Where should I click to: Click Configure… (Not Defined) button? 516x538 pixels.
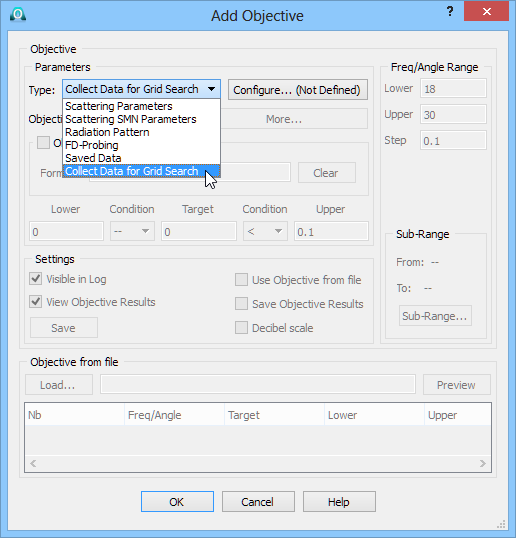[x=298, y=90]
